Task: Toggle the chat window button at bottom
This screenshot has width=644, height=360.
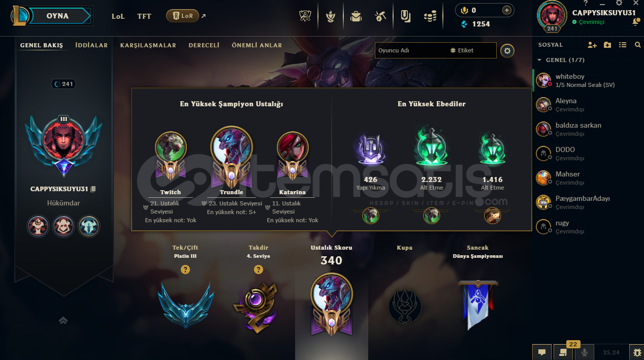Action: (542, 352)
